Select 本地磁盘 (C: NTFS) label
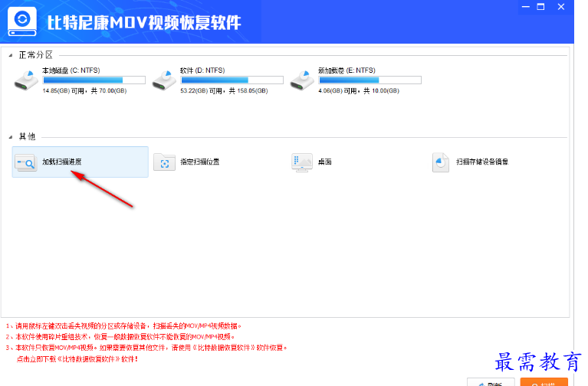This screenshot has height=386, width=588. tap(71, 70)
